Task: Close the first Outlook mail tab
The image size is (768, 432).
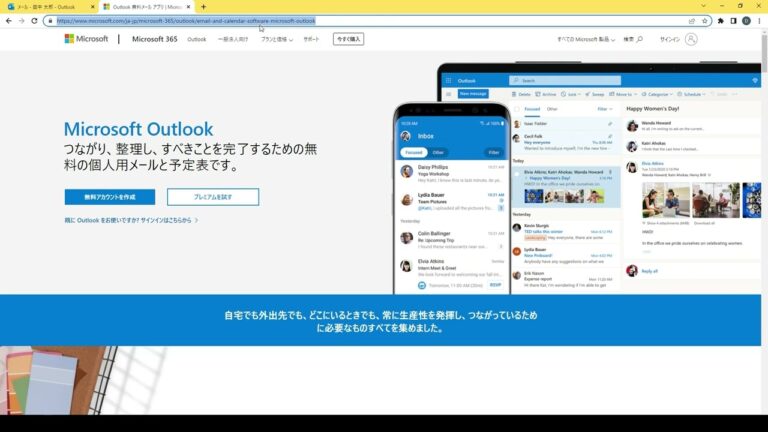Action: tap(93, 7)
